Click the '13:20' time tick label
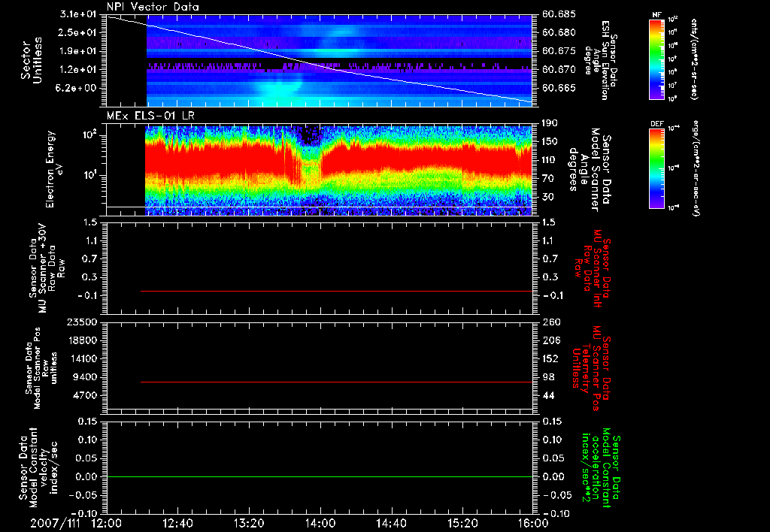Screen dimensions: 770x532 coord(249,523)
